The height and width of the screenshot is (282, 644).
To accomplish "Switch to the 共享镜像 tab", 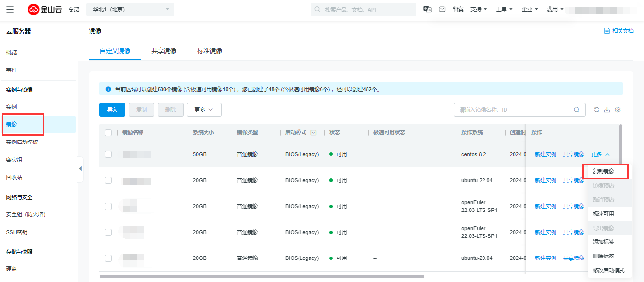I will point(164,51).
